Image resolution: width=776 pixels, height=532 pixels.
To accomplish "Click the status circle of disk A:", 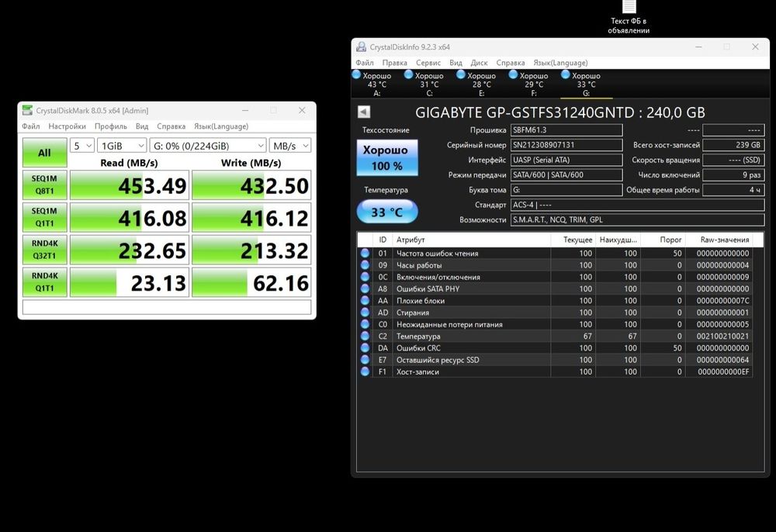I will point(356,74).
